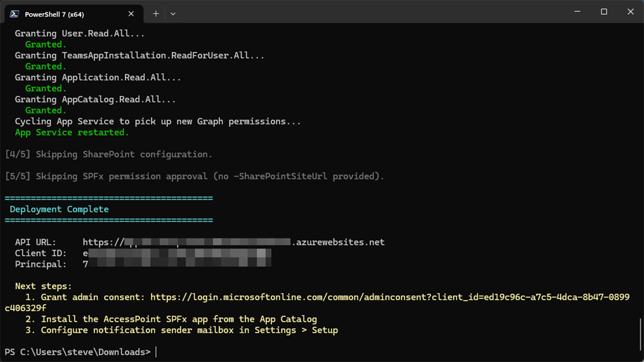
Task: Open the tab selection dropdown chevron
Action: [173, 13]
